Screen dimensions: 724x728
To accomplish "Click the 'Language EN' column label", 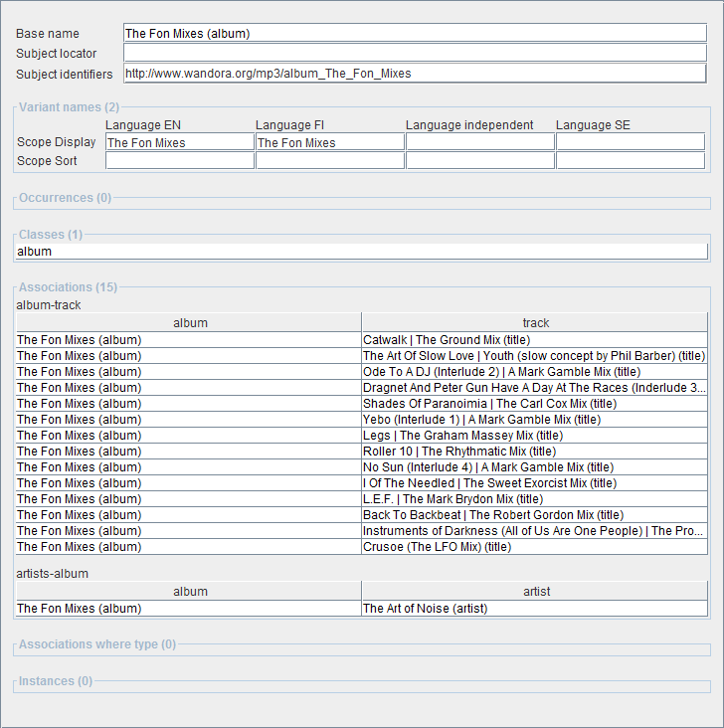I will tap(143, 125).
